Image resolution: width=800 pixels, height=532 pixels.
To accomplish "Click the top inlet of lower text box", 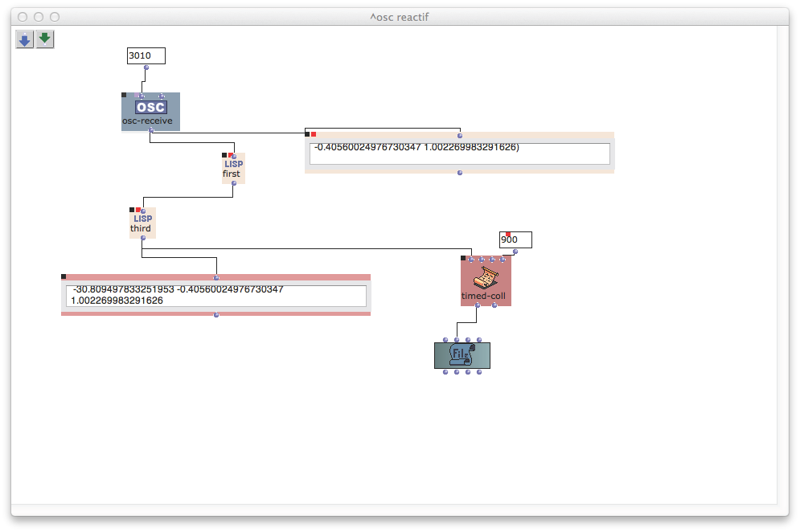I will point(216,278).
